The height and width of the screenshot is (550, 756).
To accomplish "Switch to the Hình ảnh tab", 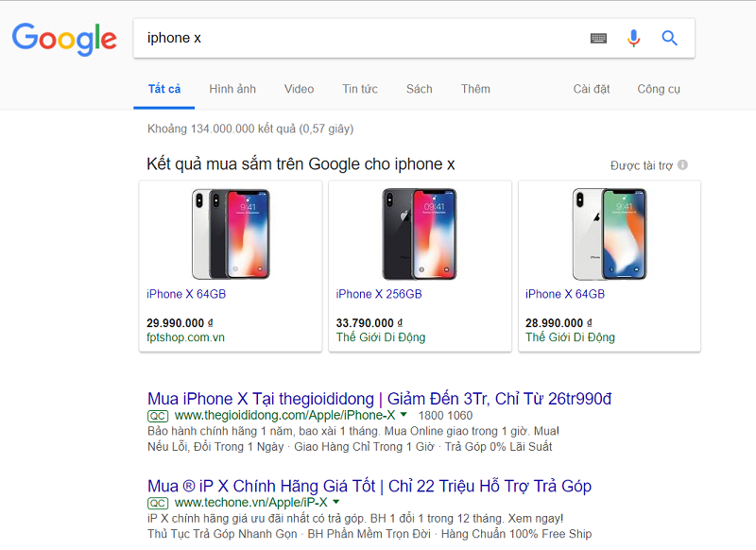I will (x=232, y=89).
